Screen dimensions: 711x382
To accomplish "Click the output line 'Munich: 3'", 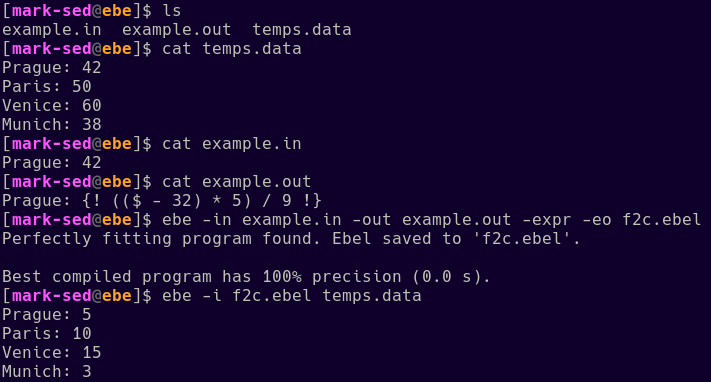I will [x=47, y=372].
